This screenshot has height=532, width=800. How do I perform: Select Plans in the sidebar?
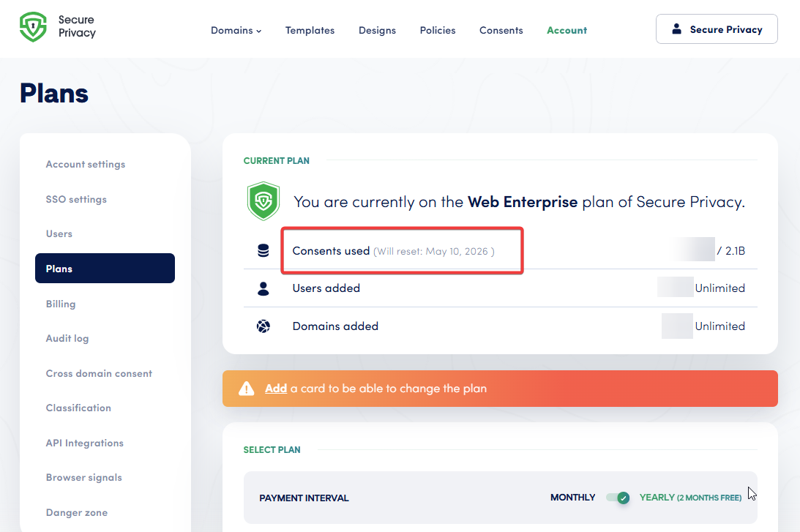pyautogui.click(x=105, y=269)
